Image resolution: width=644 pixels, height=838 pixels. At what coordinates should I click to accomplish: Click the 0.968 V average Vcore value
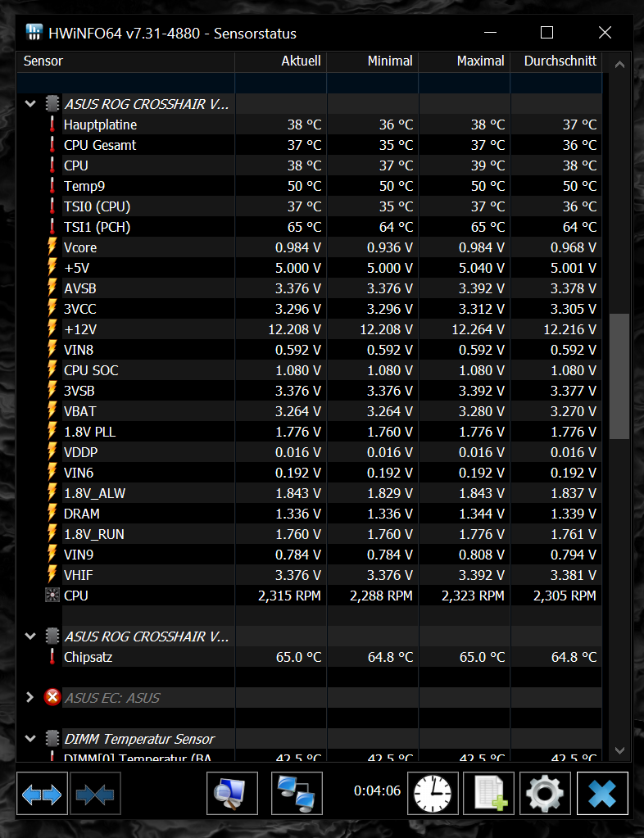click(x=574, y=247)
